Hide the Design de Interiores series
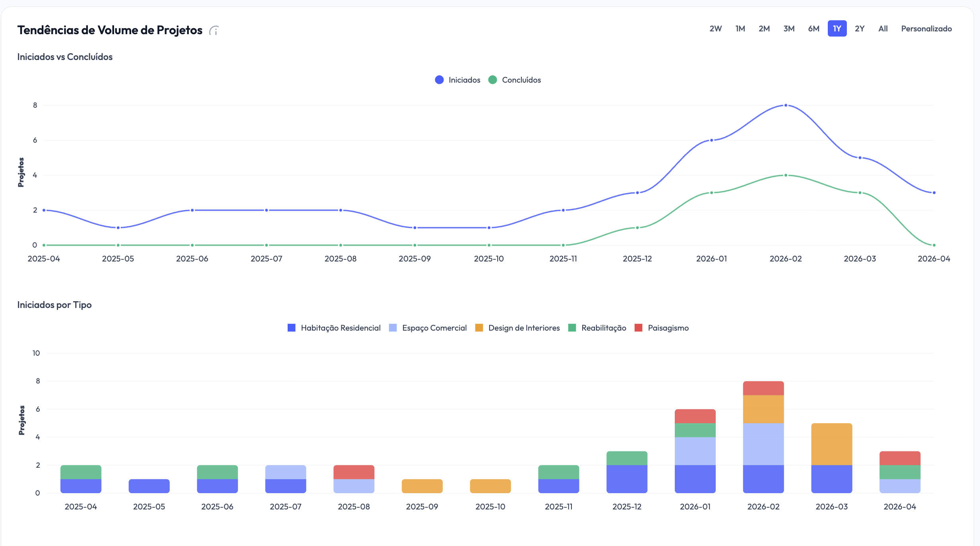The image size is (980, 546). pos(517,328)
